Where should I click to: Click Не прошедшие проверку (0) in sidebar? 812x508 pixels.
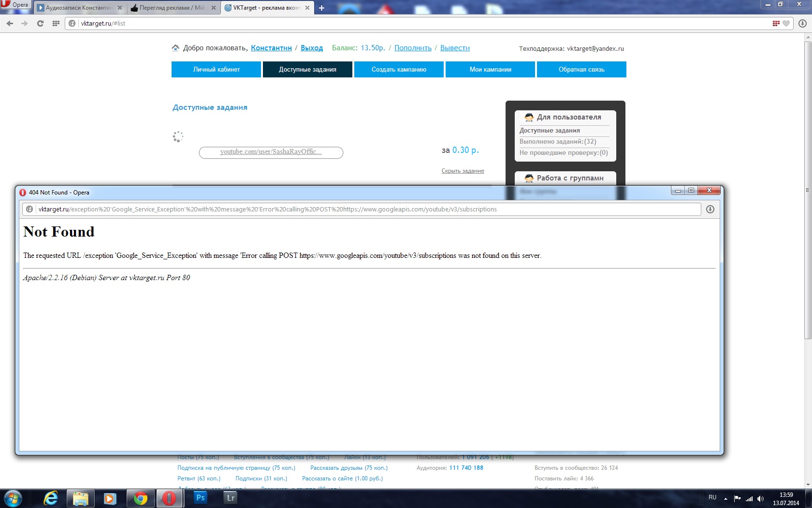[x=564, y=153]
